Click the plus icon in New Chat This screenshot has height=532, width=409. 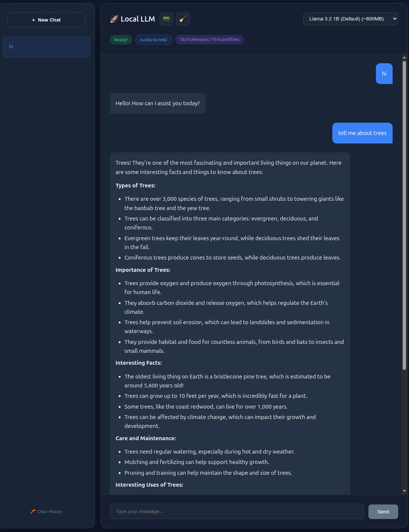coord(33,20)
